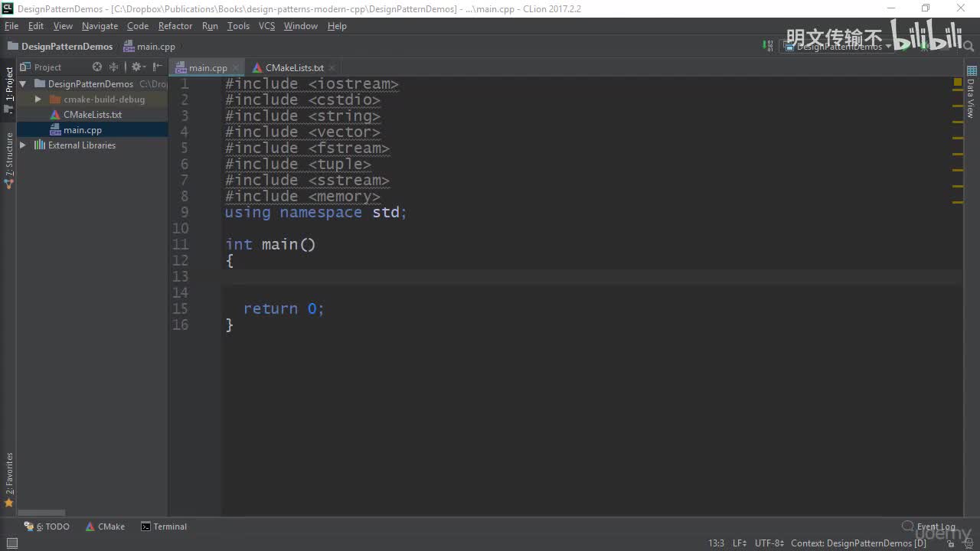The image size is (980, 551).
Task: Click the using namespace std; line
Action: (315, 212)
